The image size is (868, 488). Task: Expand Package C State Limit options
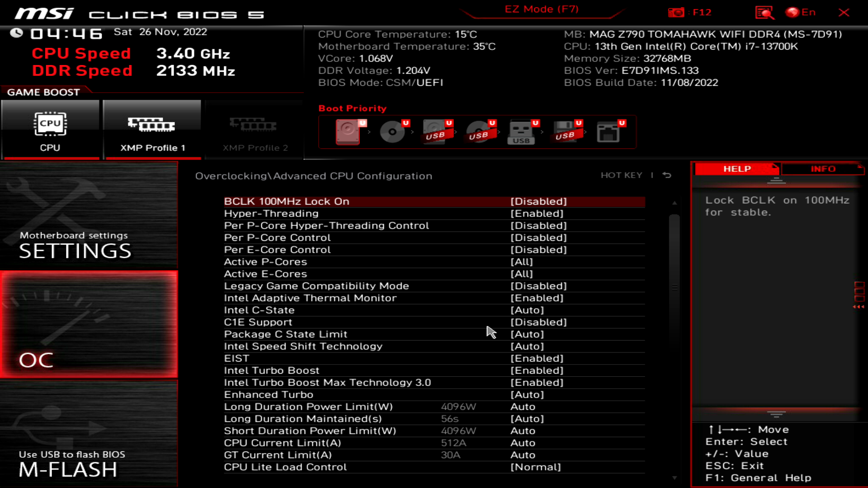click(527, 333)
